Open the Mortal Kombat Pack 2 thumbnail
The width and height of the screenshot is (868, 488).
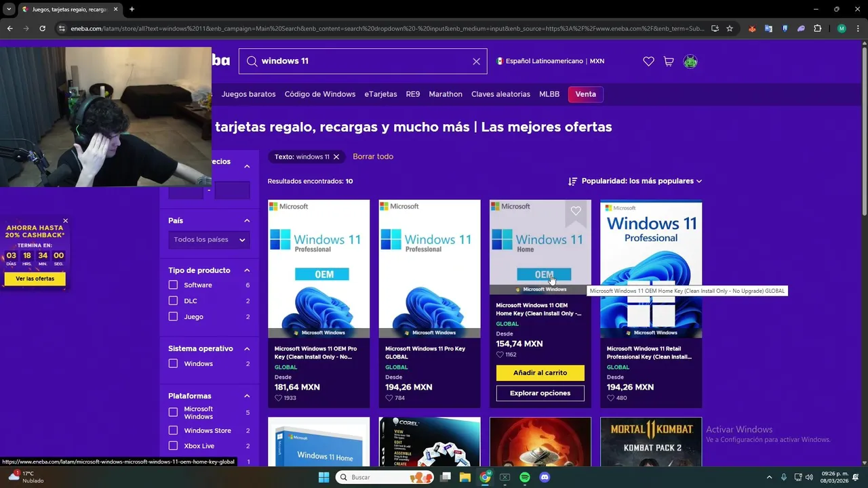651,442
